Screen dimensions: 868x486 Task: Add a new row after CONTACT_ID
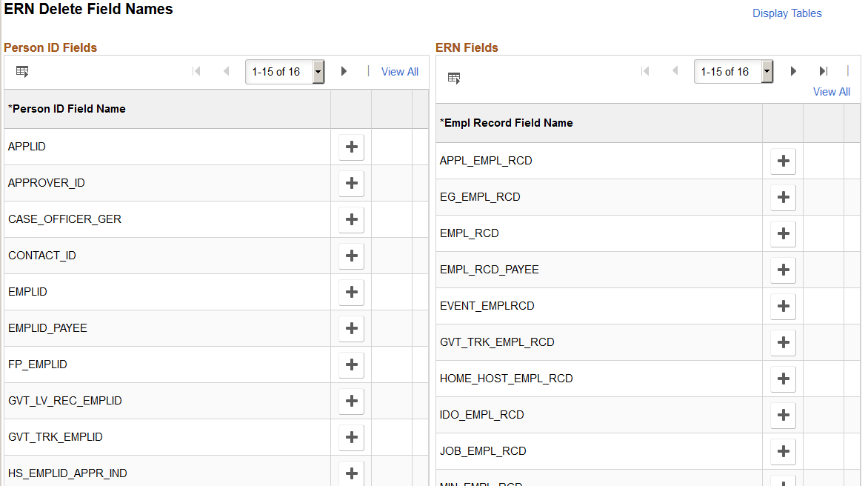(x=351, y=256)
